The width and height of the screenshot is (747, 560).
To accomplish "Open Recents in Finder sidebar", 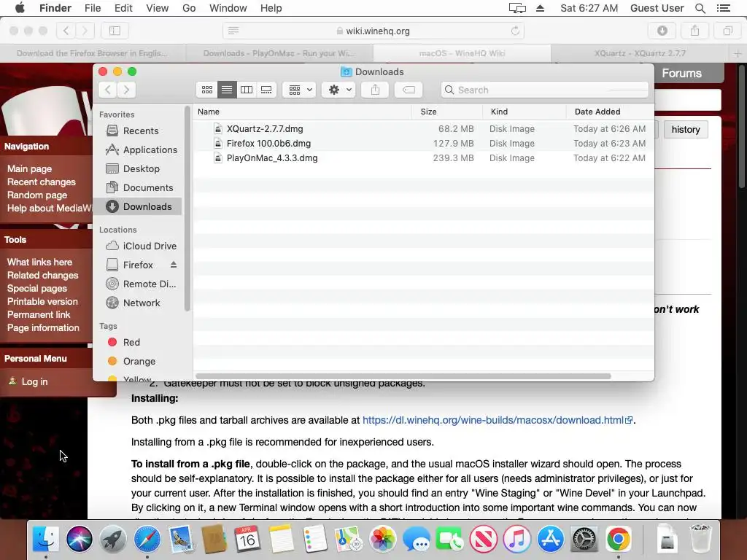I will [136, 131].
